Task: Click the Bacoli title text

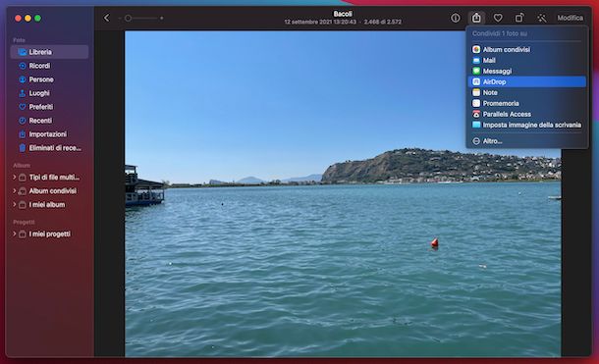Action: tap(343, 14)
